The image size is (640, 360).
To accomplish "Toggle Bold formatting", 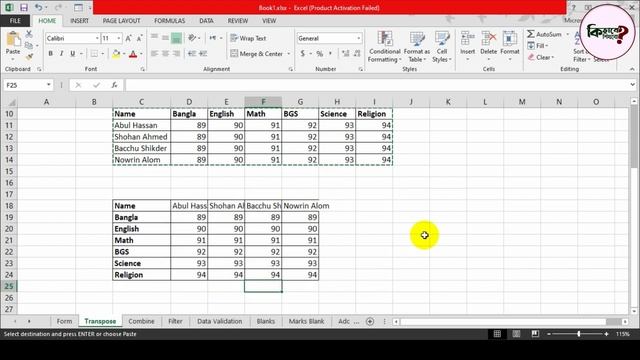I will point(50,53).
